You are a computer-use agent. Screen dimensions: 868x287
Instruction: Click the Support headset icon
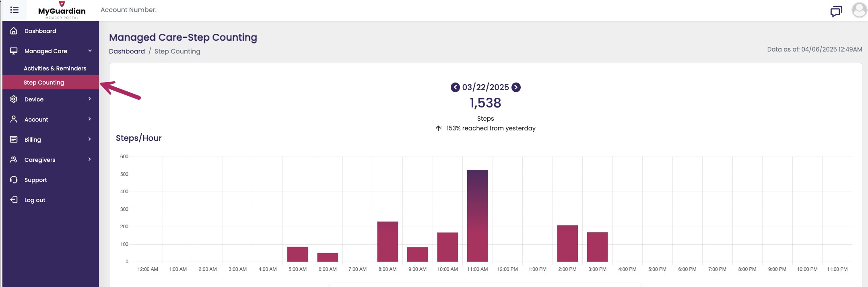tap(14, 180)
